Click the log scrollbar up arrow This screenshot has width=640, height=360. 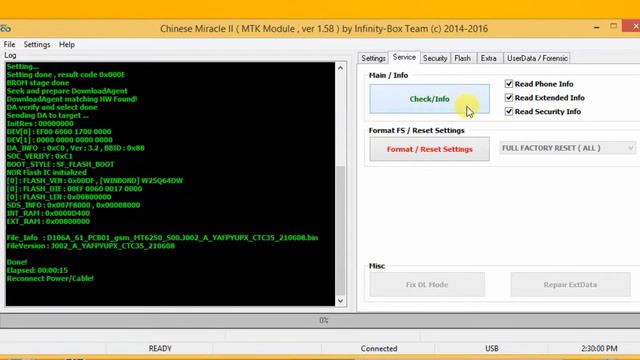click(340, 68)
